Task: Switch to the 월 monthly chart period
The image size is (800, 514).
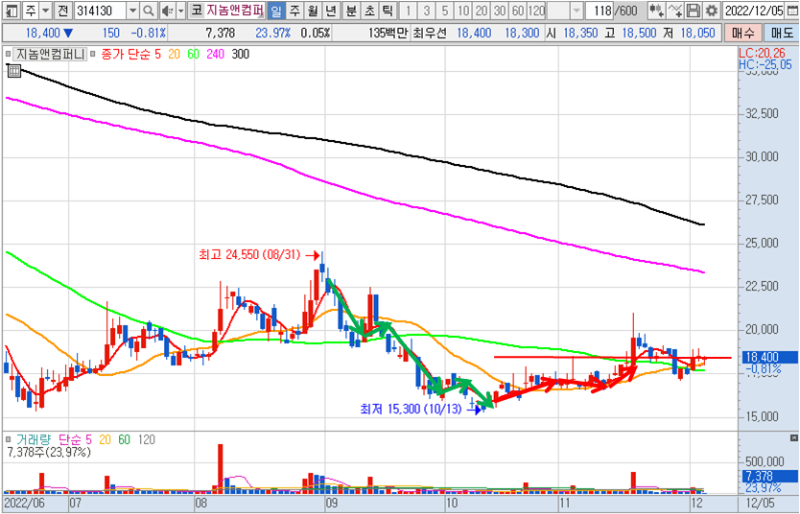Action: pyautogui.click(x=313, y=10)
